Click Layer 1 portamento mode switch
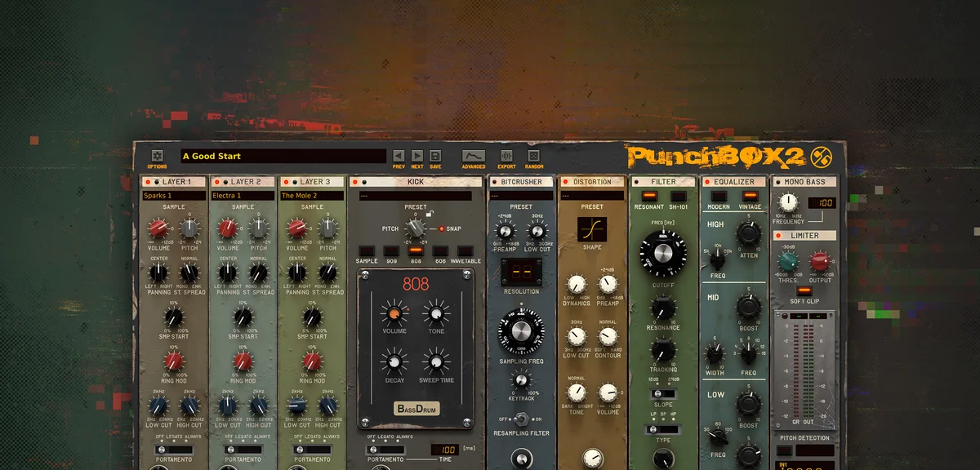Image resolution: width=980 pixels, height=470 pixels. (x=174, y=450)
